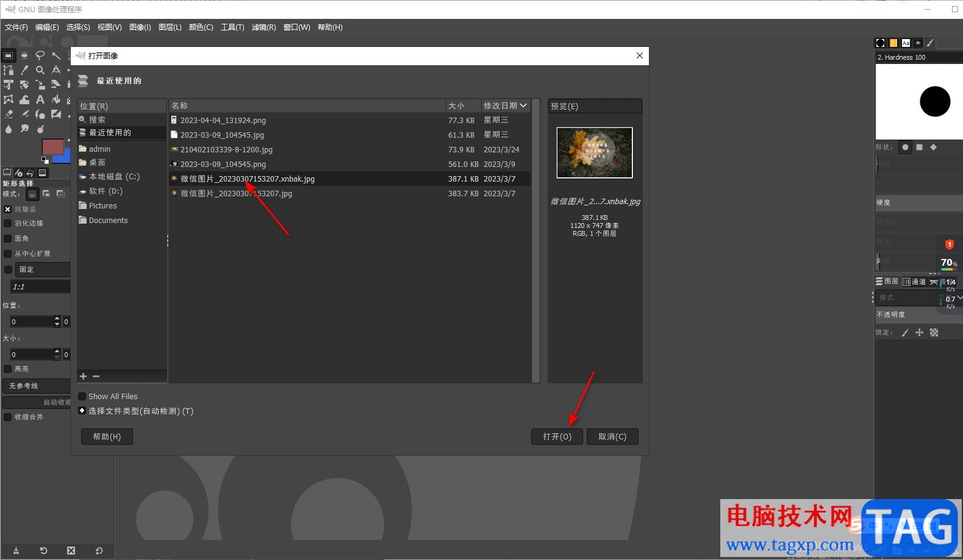Open the fixed (固定) aspect dropdown
Image resolution: width=963 pixels, height=560 pixels.
click(43, 269)
